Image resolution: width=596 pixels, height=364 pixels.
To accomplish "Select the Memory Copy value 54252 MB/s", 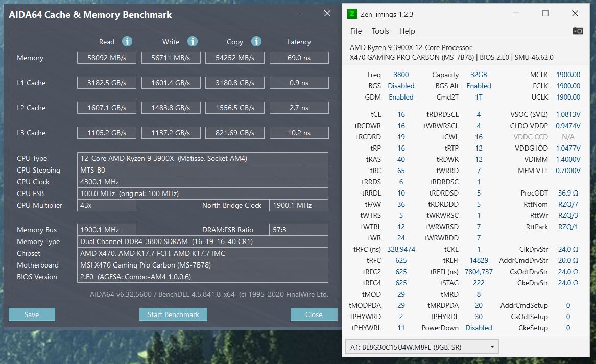I will (x=235, y=58).
